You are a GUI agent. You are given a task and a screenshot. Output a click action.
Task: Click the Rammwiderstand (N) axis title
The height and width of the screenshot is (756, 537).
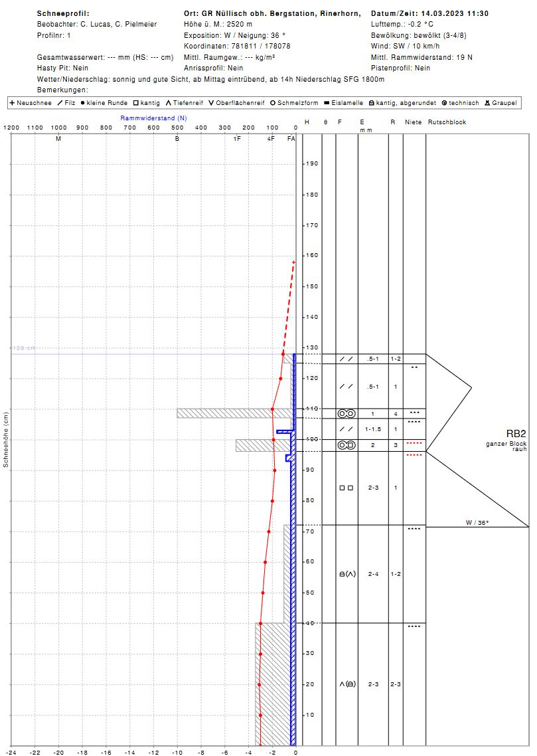click(x=153, y=118)
